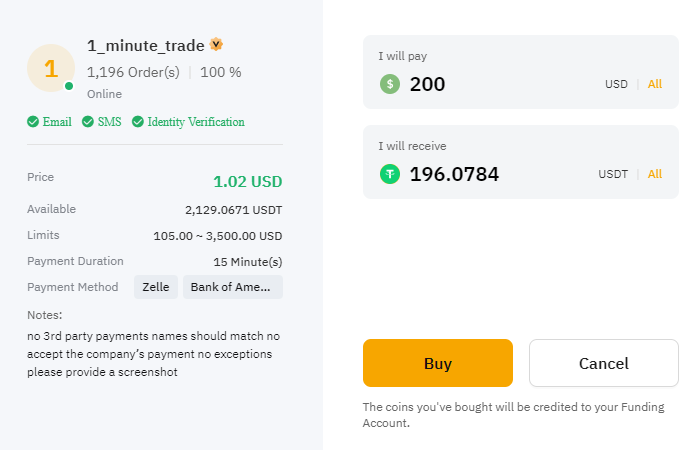695x450 pixels.
Task: Focus the I will receive amount field
Action: tap(521, 162)
